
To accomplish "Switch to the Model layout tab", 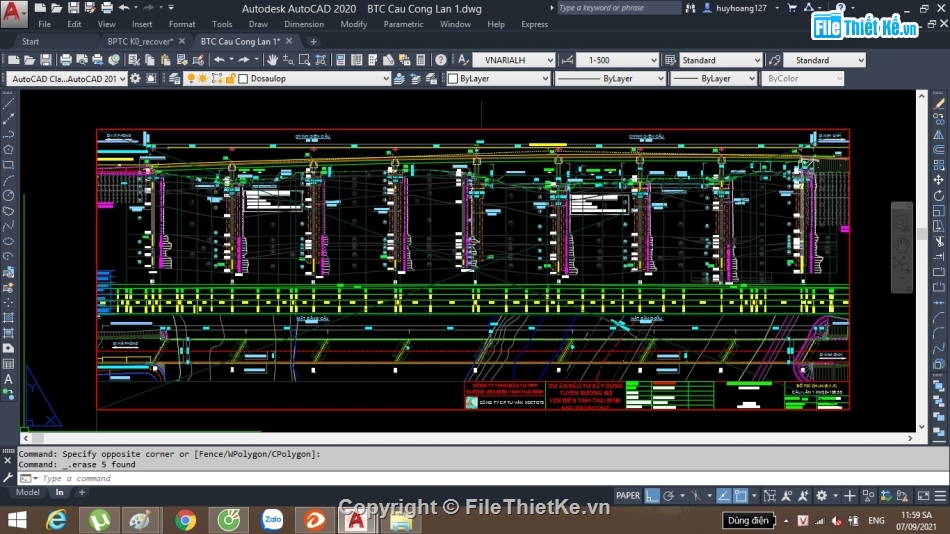I will click(27, 492).
